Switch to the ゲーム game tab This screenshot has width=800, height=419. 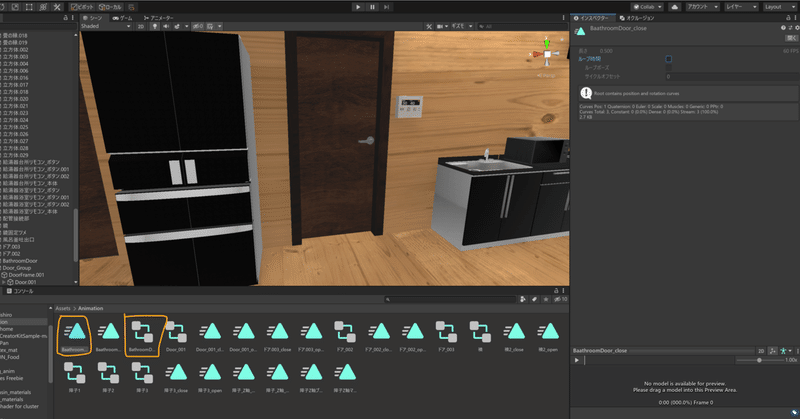(x=122, y=18)
